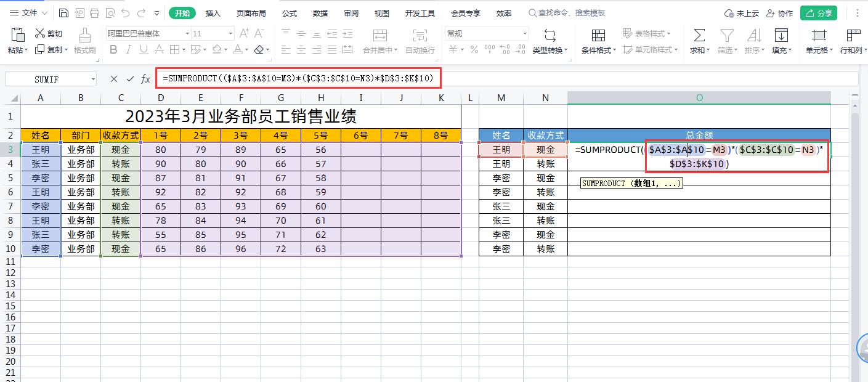Open the 常规 number format dropdown
The image size is (868, 382).
pyautogui.click(x=525, y=33)
